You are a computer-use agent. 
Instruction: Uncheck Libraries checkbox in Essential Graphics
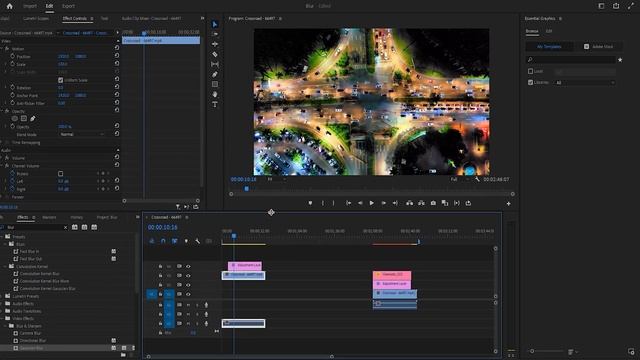click(530, 82)
